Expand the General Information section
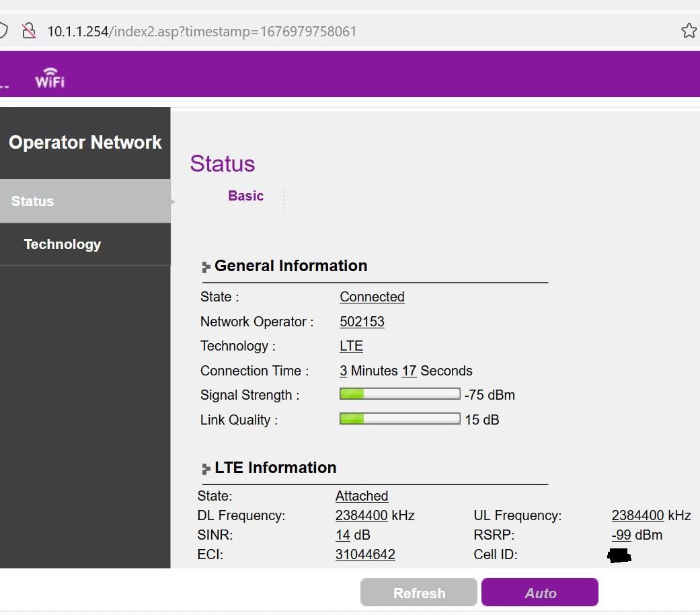This screenshot has height=615, width=700. pos(290,266)
